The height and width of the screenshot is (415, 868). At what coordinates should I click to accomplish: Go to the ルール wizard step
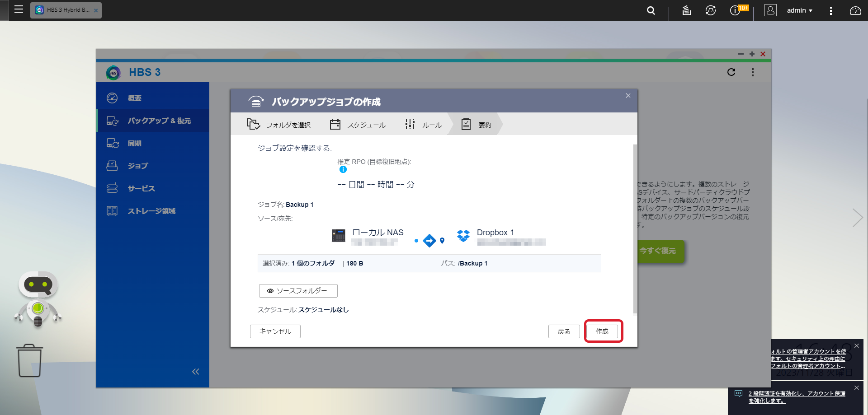click(423, 124)
